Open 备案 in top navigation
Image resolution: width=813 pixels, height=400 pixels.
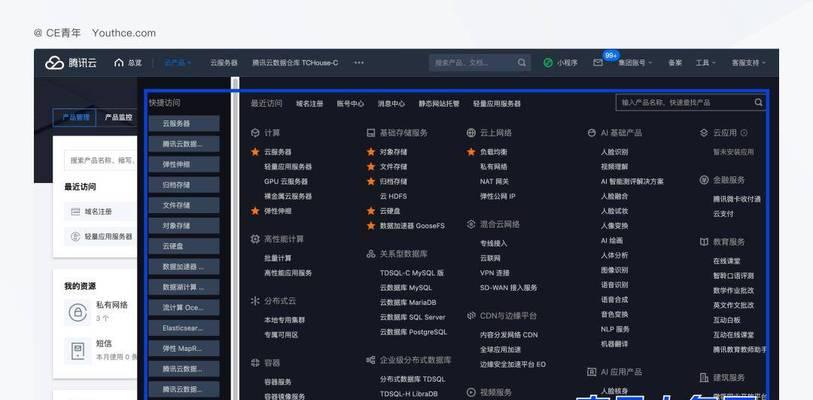[x=675, y=63]
